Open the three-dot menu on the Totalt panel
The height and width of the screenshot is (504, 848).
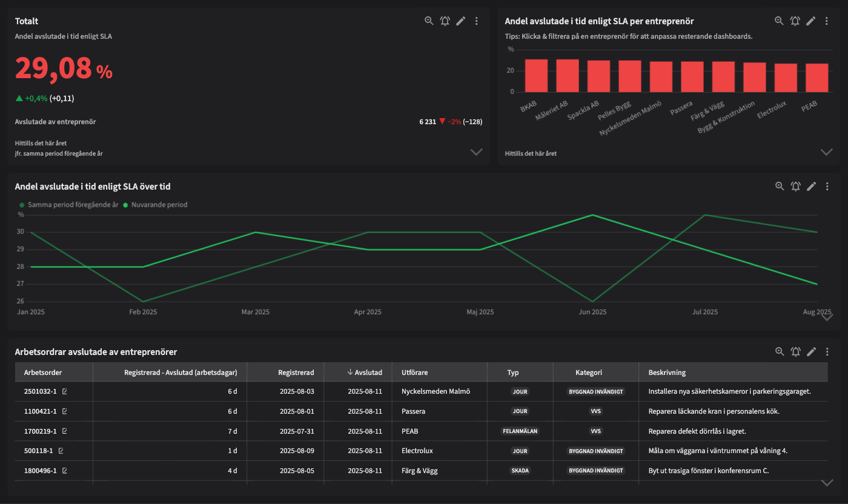(476, 20)
